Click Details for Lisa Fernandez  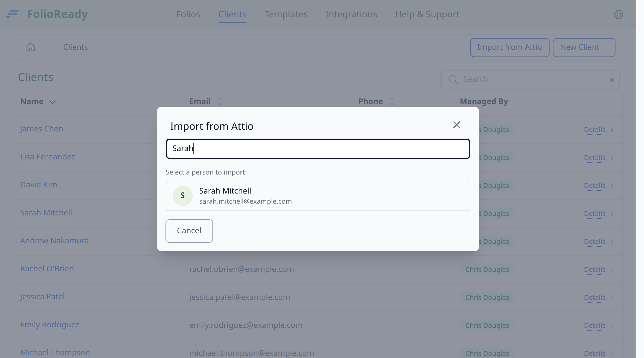point(595,158)
